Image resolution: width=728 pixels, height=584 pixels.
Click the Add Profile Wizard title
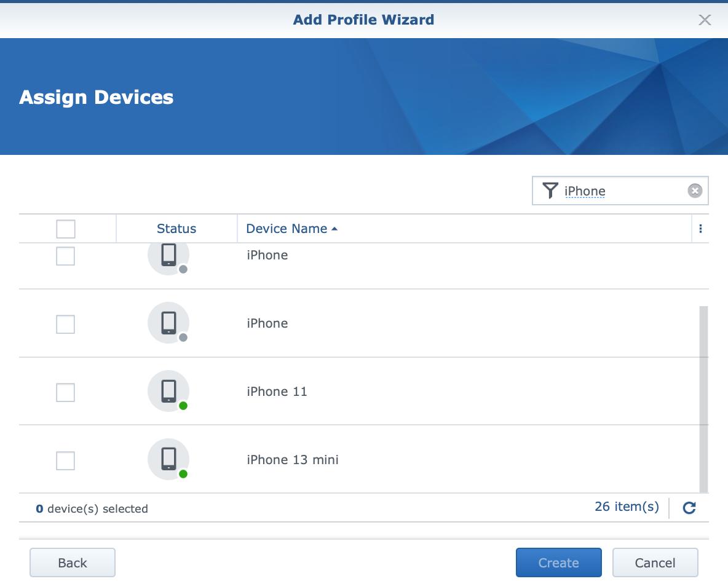[x=363, y=20]
